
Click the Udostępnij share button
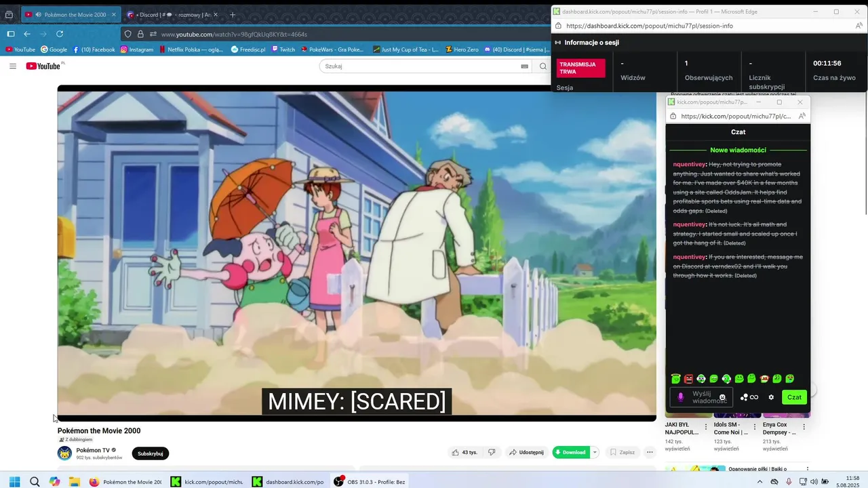(527, 452)
